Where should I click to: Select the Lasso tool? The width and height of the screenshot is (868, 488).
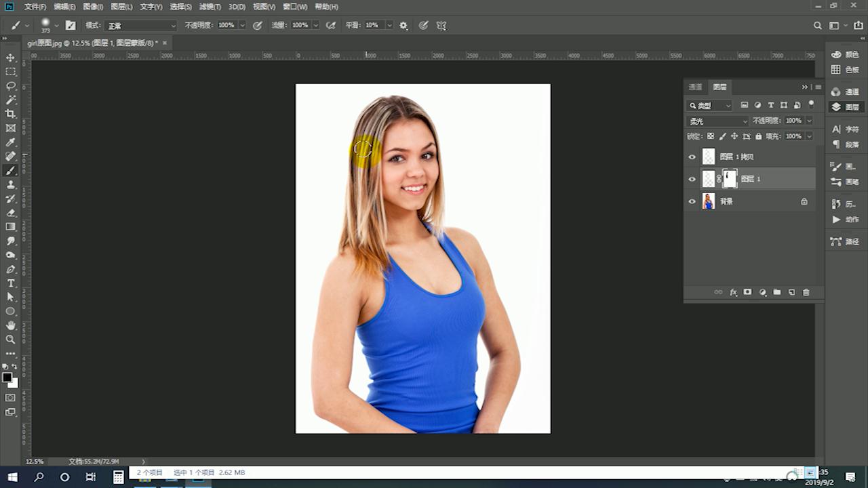pyautogui.click(x=10, y=86)
